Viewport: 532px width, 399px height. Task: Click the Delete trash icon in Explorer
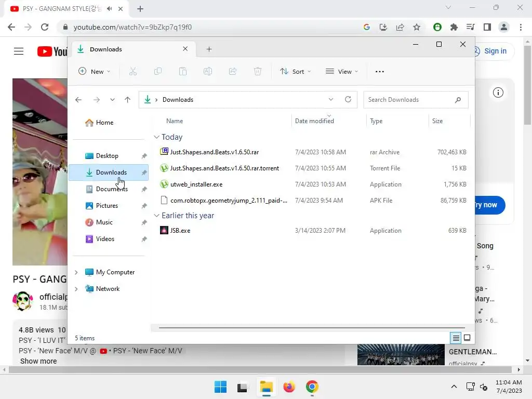pyautogui.click(x=258, y=71)
